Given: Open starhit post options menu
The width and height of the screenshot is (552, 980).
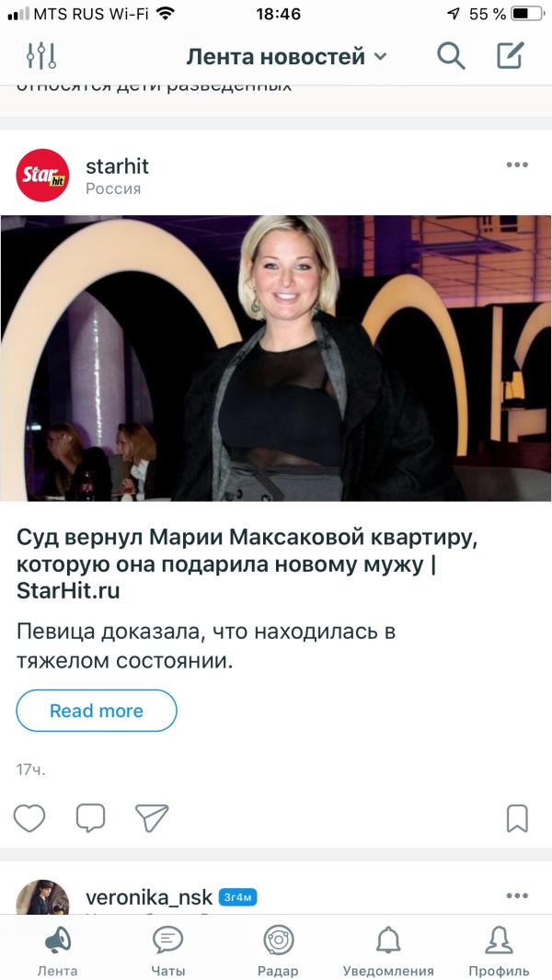Looking at the screenshot, I should 517,165.
